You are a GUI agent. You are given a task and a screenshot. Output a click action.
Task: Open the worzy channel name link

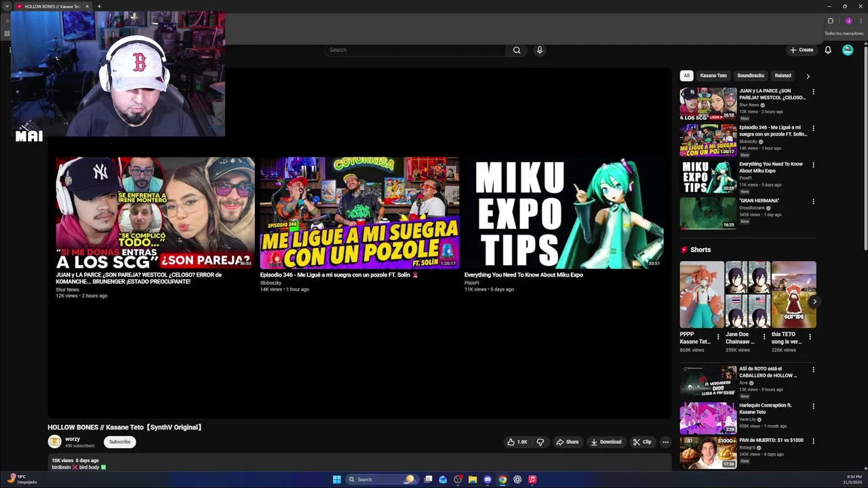click(x=73, y=439)
